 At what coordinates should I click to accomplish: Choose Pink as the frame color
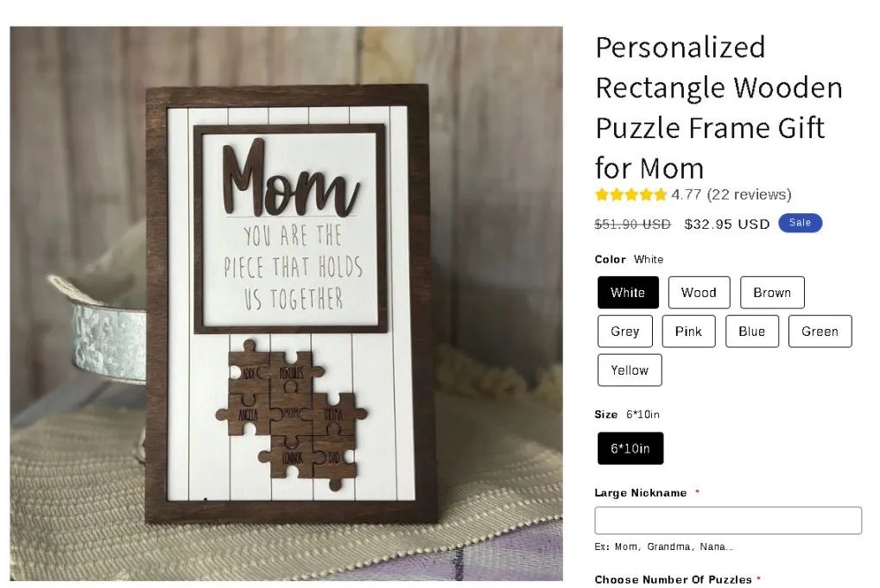pos(688,332)
